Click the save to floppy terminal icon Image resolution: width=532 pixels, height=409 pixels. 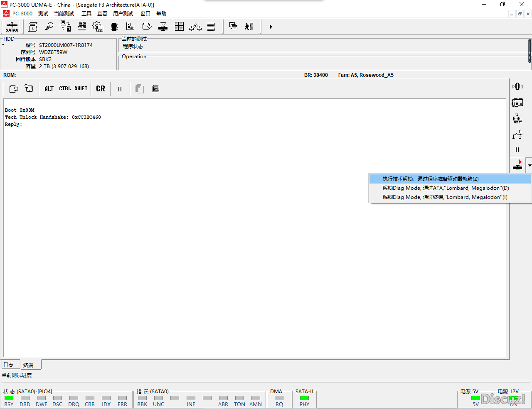coord(29,88)
